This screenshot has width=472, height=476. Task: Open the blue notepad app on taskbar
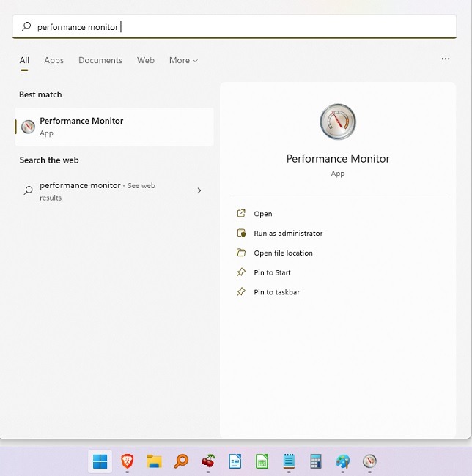click(x=289, y=461)
